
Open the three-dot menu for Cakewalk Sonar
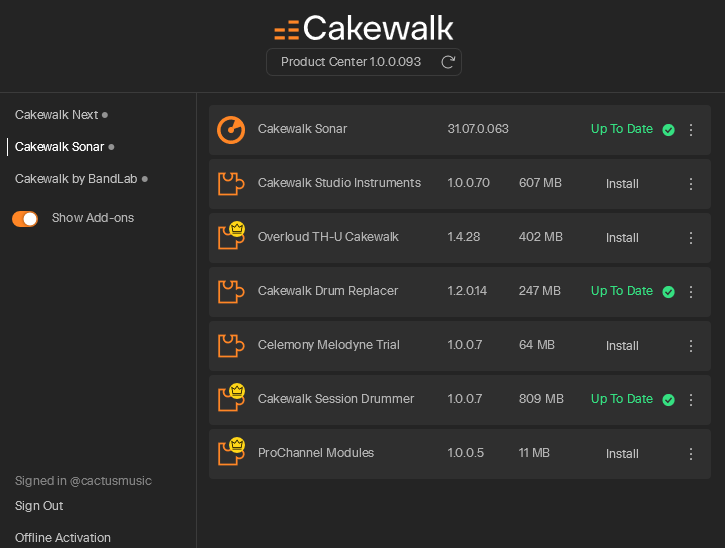(691, 130)
